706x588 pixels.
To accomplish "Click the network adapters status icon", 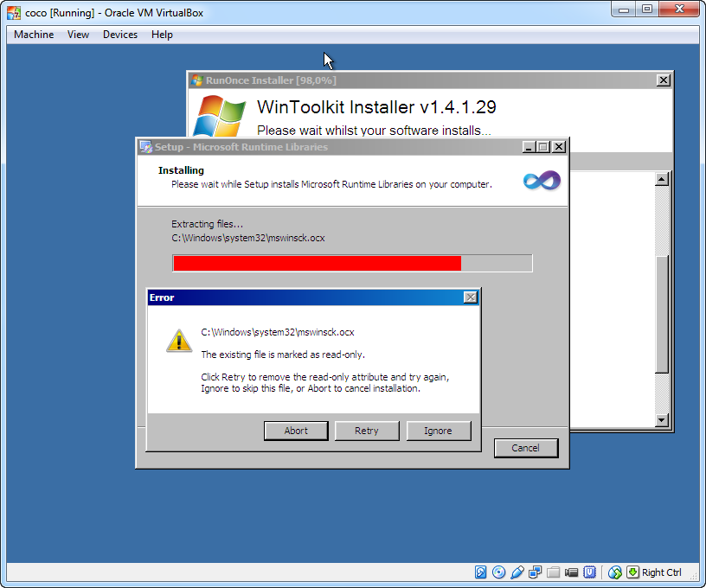I will point(536,572).
